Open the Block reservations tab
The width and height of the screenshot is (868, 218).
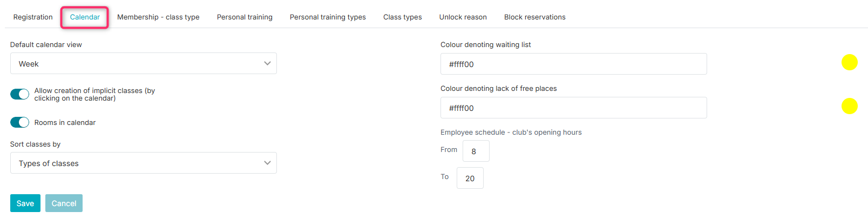535,17
